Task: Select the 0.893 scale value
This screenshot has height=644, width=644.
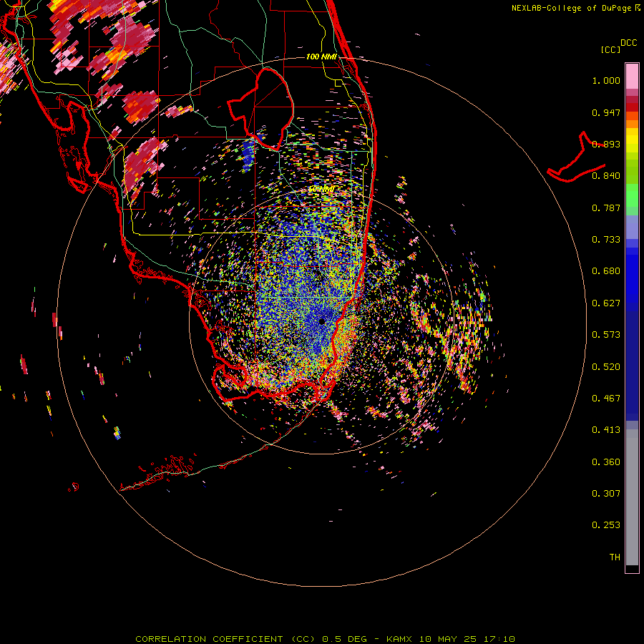Action: click(606, 144)
